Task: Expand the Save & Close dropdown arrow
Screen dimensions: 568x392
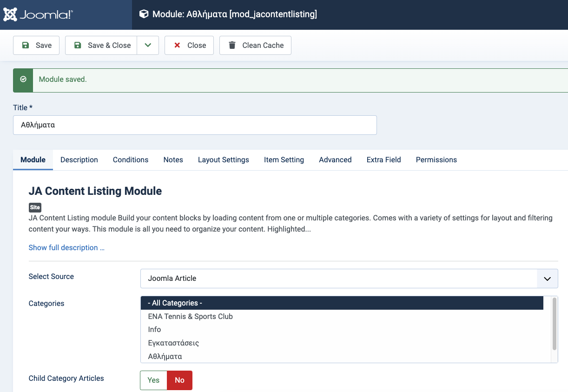Action: click(x=148, y=46)
